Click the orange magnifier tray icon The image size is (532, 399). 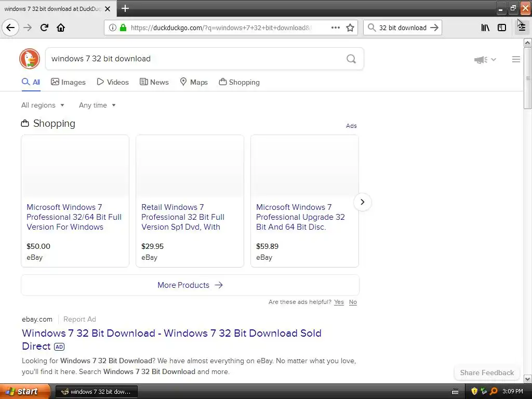pyautogui.click(x=494, y=392)
